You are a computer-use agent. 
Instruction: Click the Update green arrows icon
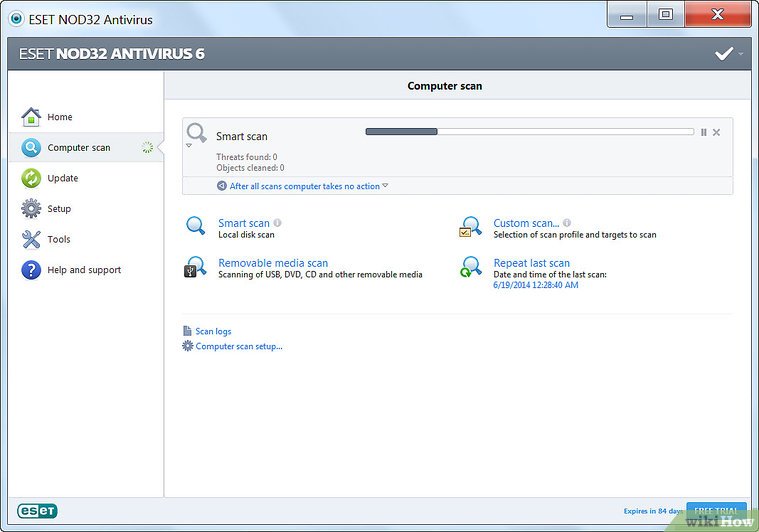click(x=31, y=178)
